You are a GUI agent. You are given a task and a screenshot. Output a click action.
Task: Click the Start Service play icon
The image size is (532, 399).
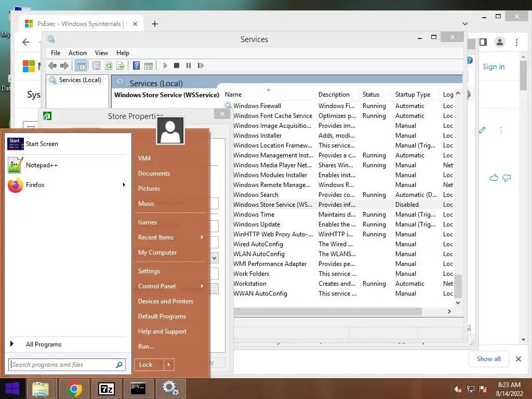(x=165, y=65)
